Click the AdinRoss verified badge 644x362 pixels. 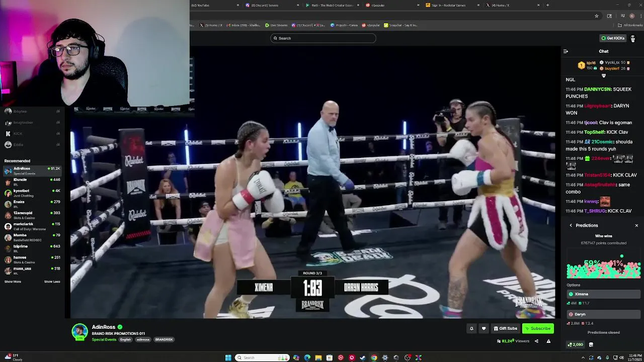[x=120, y=327]
